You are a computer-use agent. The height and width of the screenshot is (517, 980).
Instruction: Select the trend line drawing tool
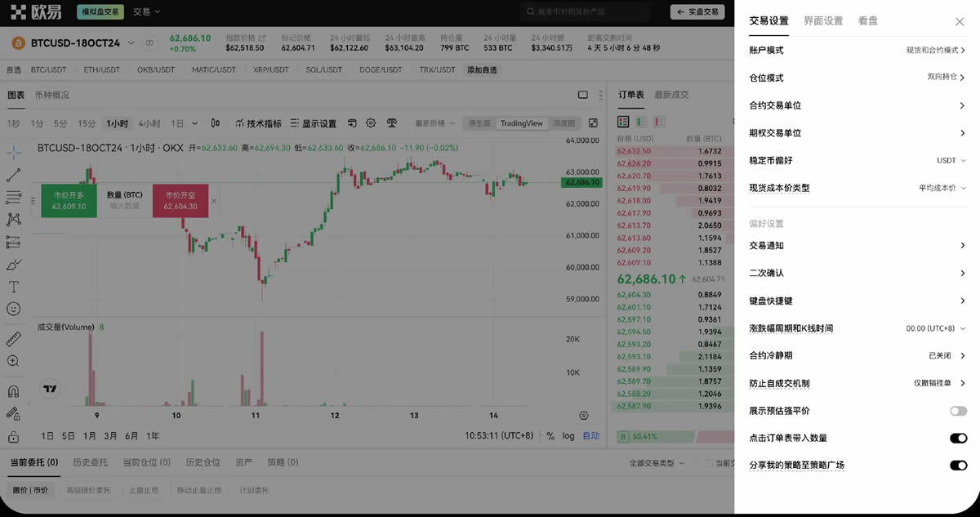(14, 175)
